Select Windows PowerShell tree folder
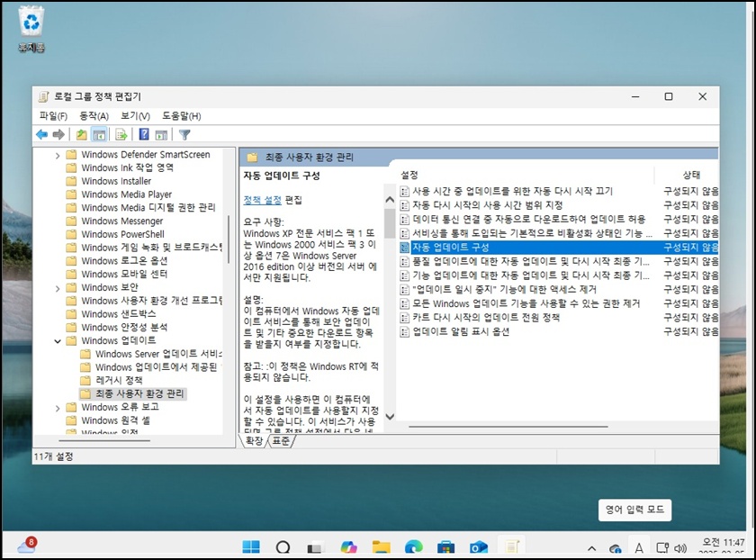Screen dimensions: 756x560 tap(122, 235)
